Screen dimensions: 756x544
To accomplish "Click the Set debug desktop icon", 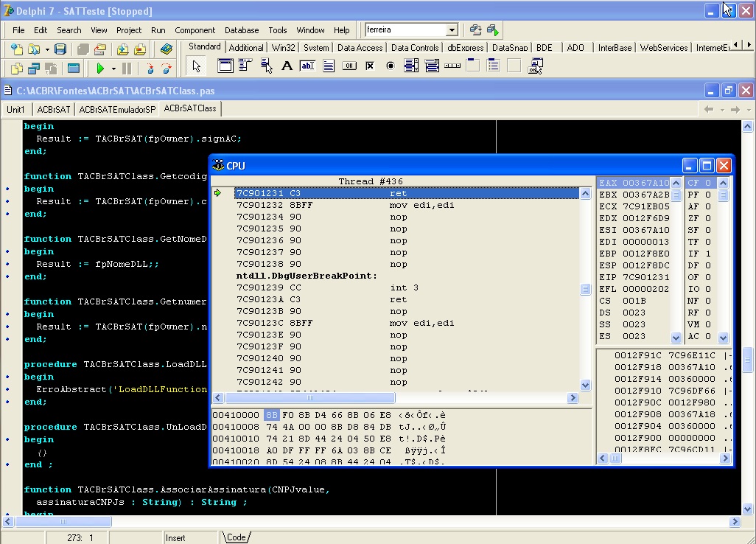I will coord(492,30).
